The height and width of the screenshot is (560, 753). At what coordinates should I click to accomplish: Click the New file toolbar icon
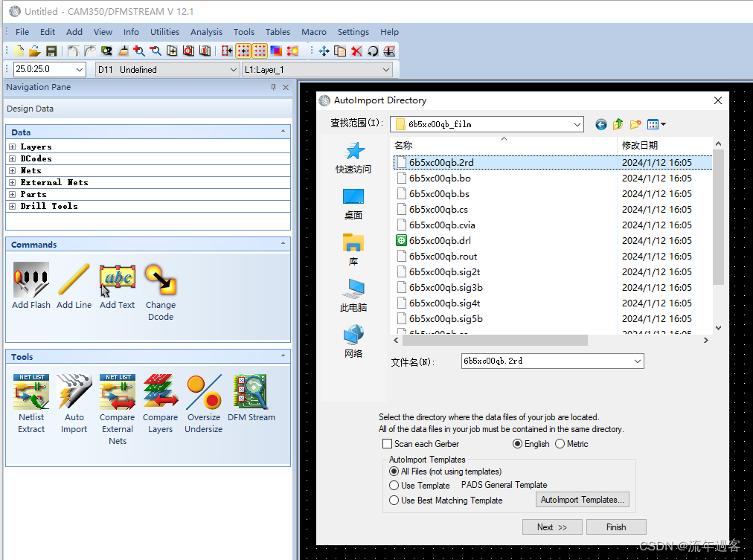(x=19, y=51)
